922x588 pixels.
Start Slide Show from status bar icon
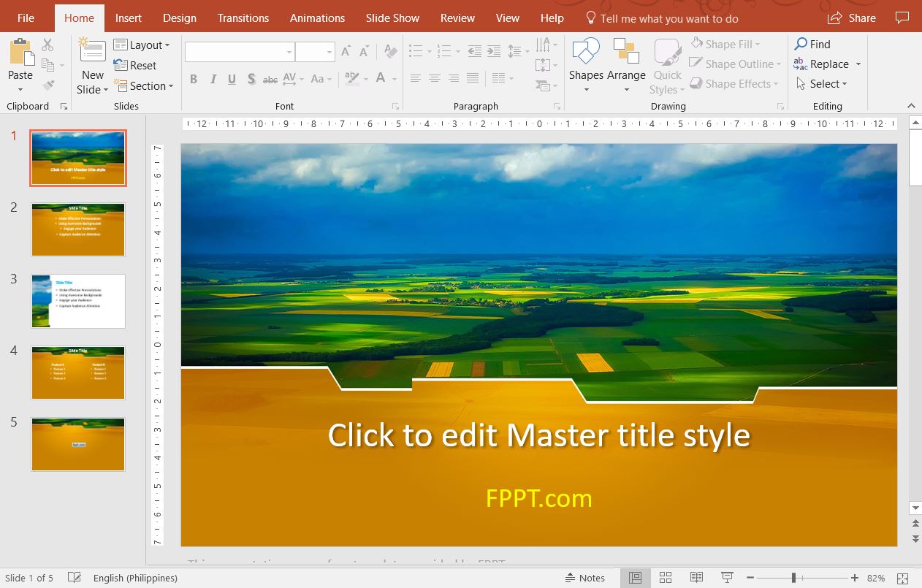point(727,578)
